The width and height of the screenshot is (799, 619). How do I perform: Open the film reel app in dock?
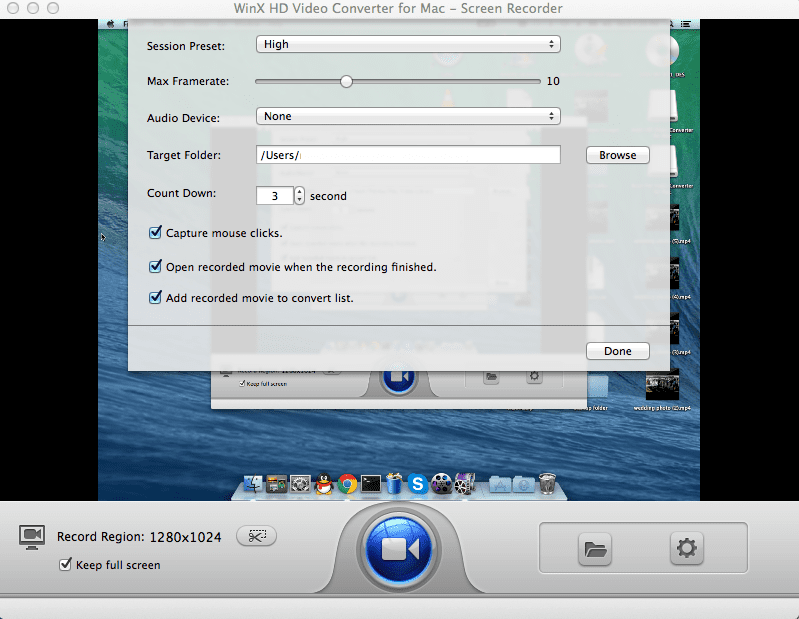(441, 483)
